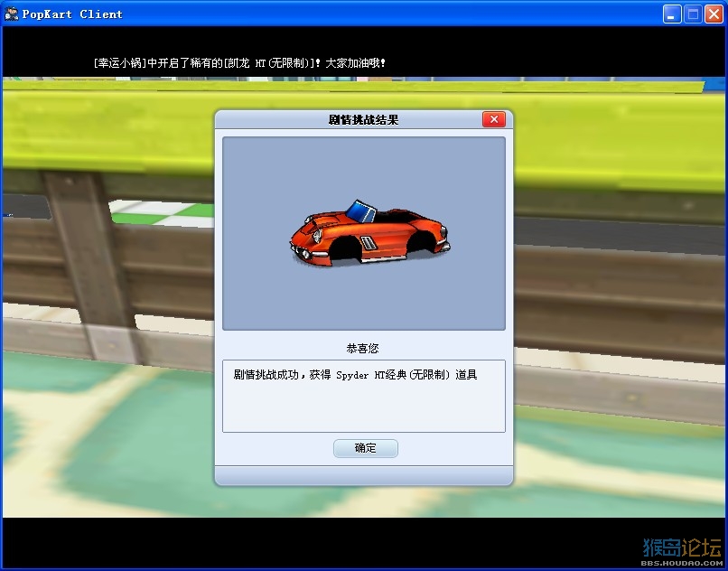Click the reward message mentioning Spyder HT经典
The image size is (728, 571).
point(355,374)
